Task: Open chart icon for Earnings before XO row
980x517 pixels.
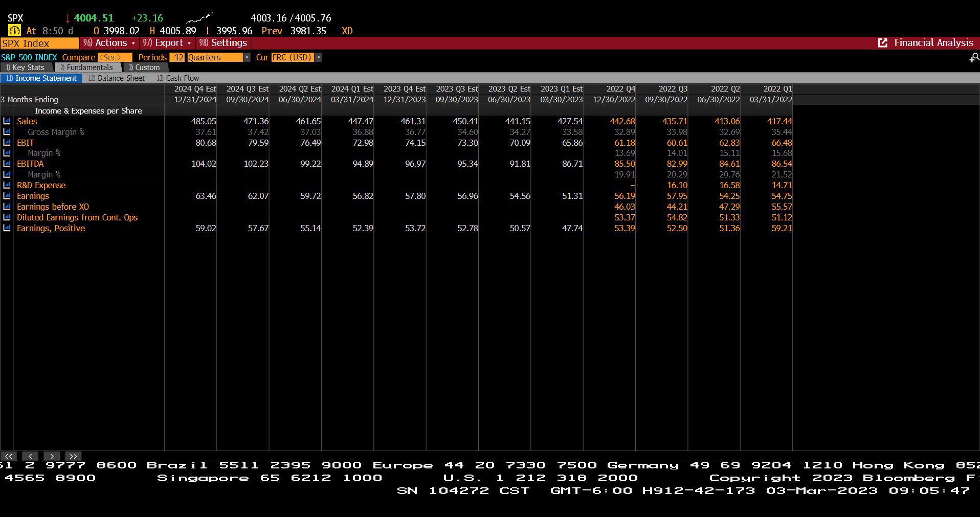Action: coord(7,207)
